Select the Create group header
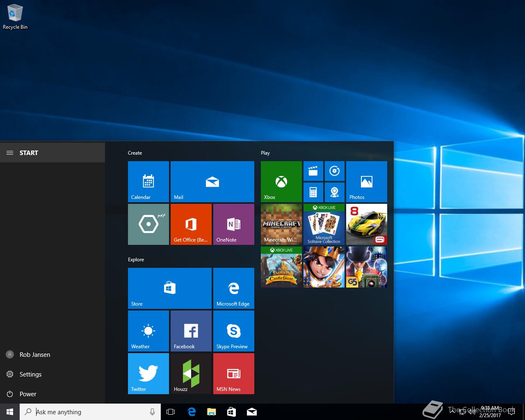525x420 pixels. (135, 153)
